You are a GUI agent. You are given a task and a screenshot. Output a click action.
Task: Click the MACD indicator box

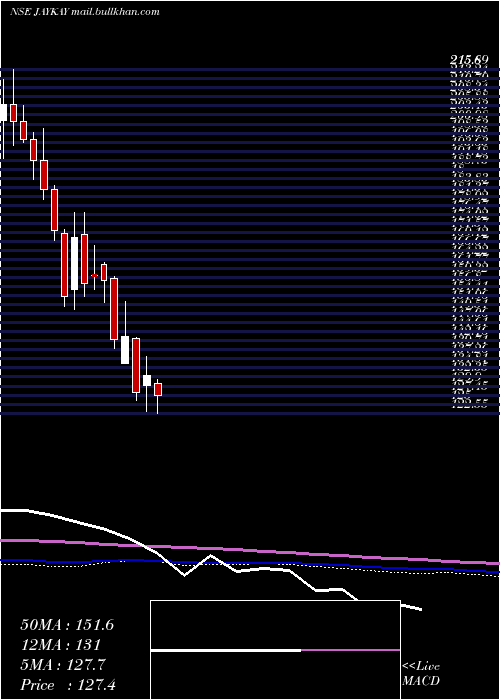275,650
